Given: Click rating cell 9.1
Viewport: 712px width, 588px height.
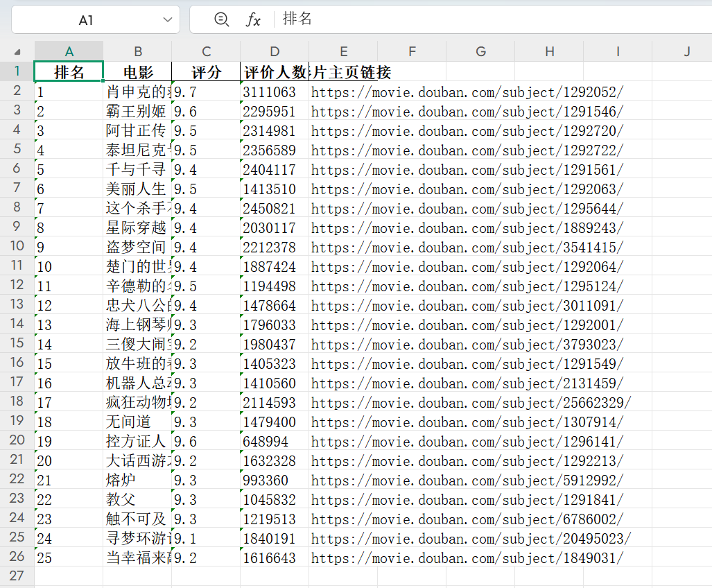Looking at the screenshot, I should pyautogui.click(x=206, y=539).
